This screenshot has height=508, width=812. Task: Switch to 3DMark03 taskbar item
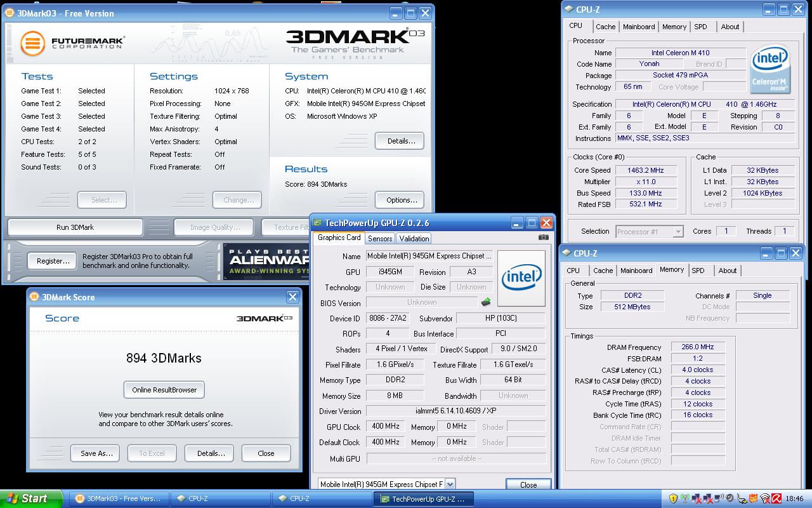[119, 498]
